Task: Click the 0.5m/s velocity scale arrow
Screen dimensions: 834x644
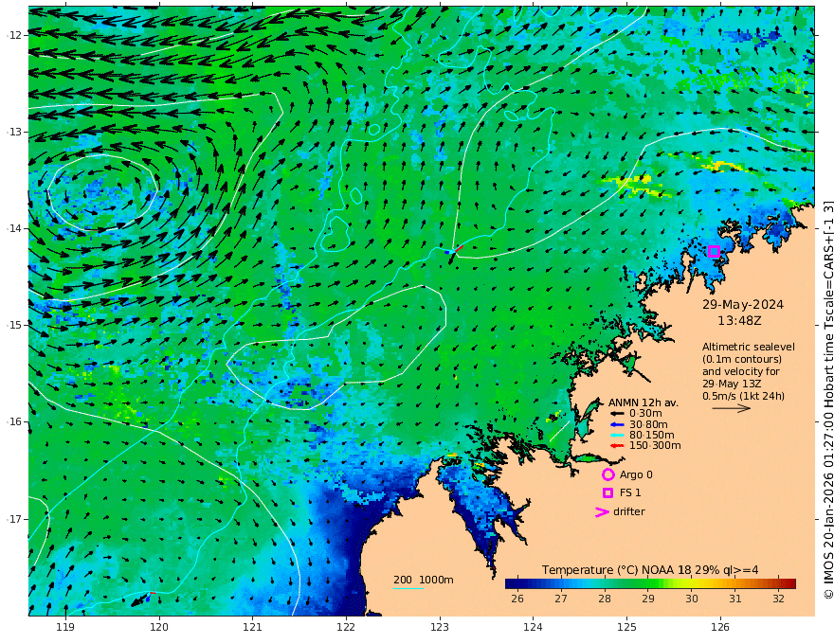Action: [732, 408]
